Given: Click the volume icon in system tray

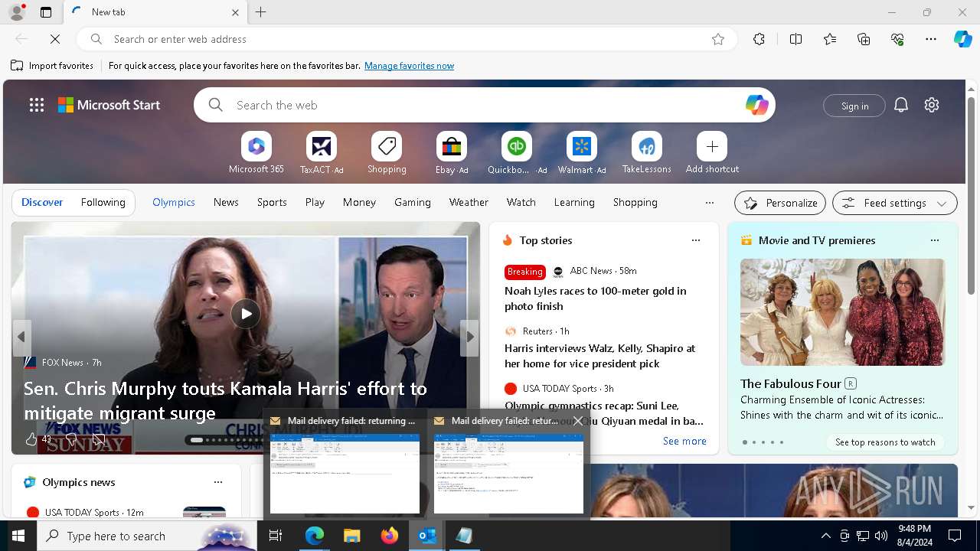Looking at the screenshot, I should click(x=881, y=536).
